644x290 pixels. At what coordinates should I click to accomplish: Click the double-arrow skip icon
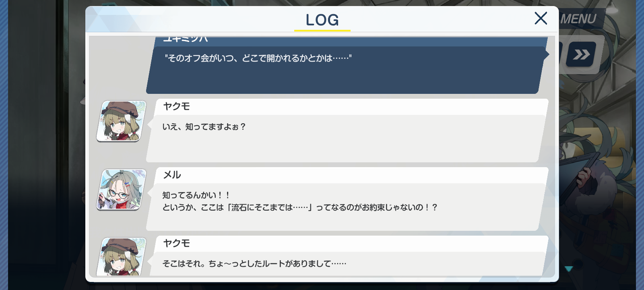[x=581, y=54]
